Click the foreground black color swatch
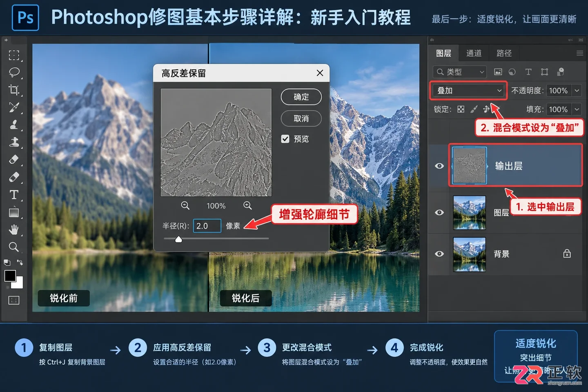 [x=10, y=276]
